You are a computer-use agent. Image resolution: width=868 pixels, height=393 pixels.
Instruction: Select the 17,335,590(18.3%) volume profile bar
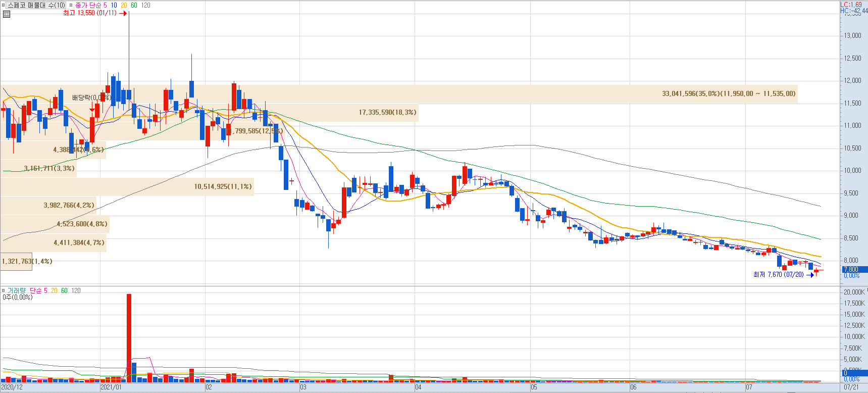click(210, 112)
